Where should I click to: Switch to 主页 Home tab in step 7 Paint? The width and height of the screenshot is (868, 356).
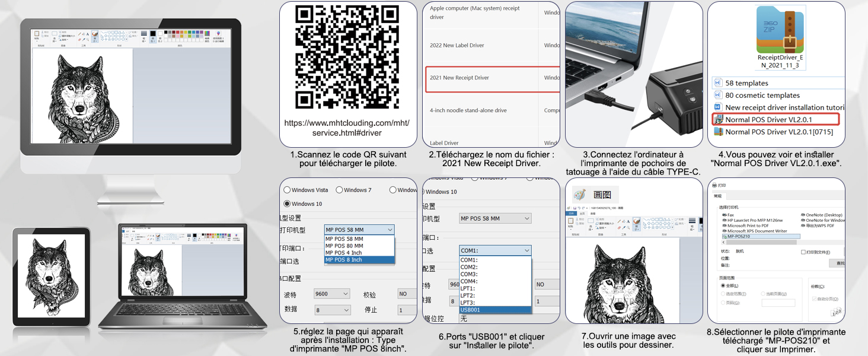(582, 214)
